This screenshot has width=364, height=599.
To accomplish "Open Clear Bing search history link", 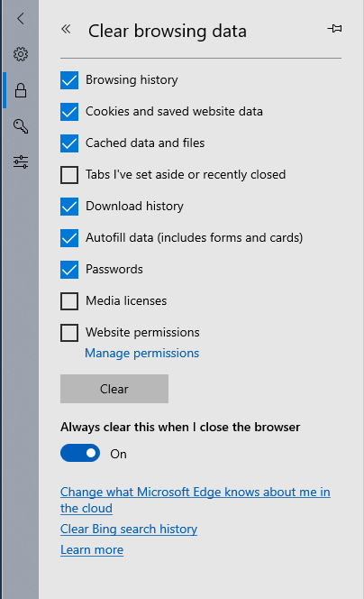I will pos(129,530).
